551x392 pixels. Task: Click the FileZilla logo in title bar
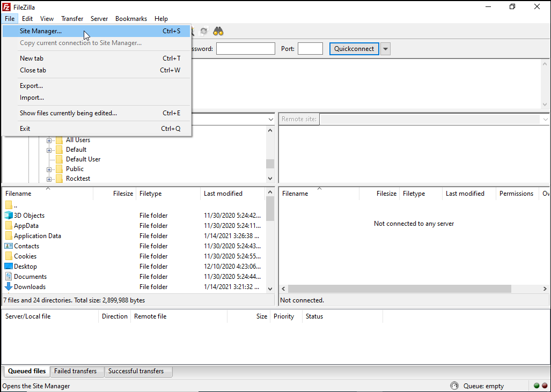coord(6,6)
